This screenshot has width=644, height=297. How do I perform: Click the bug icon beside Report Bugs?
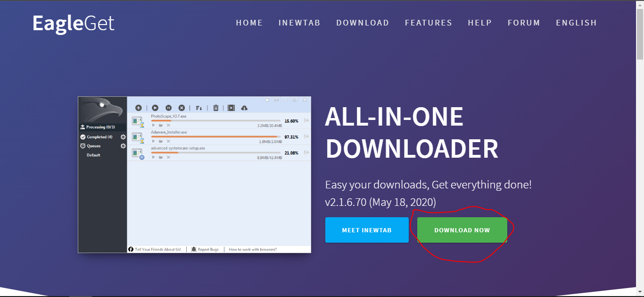(x=194, y=249)
